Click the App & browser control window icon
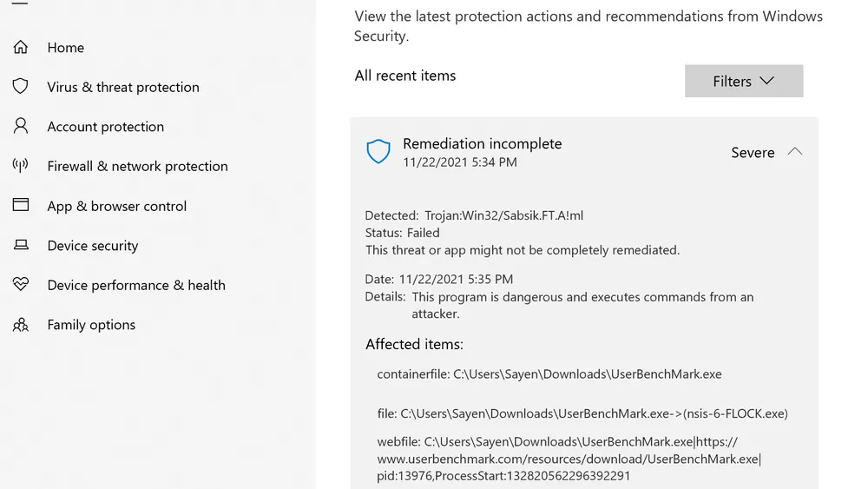868x489 pixels. coord(20,205)
